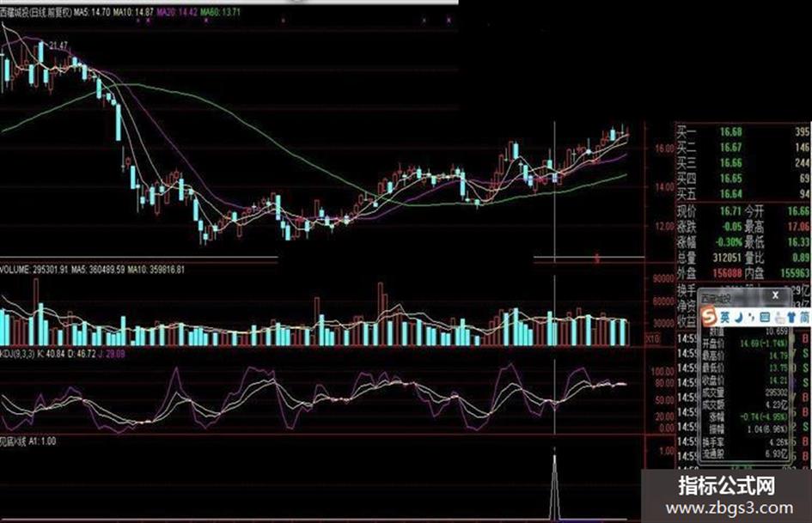Click the volume MA5: 360489.59 label
Viewport: 812px width, 523px height.
(x=98, y=270)
